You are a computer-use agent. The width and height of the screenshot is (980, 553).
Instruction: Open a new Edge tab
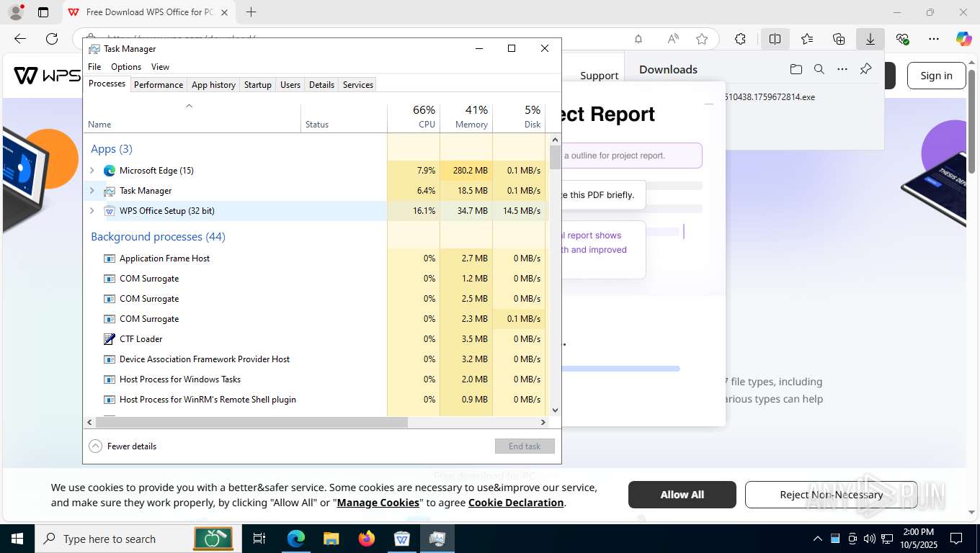[x=251, y=12]
